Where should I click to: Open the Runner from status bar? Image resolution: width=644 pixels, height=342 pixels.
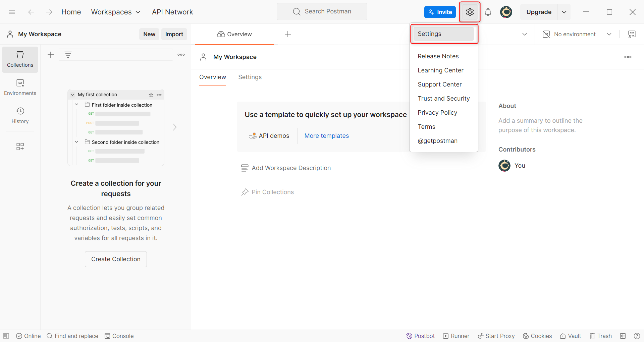tap(456, 336)
